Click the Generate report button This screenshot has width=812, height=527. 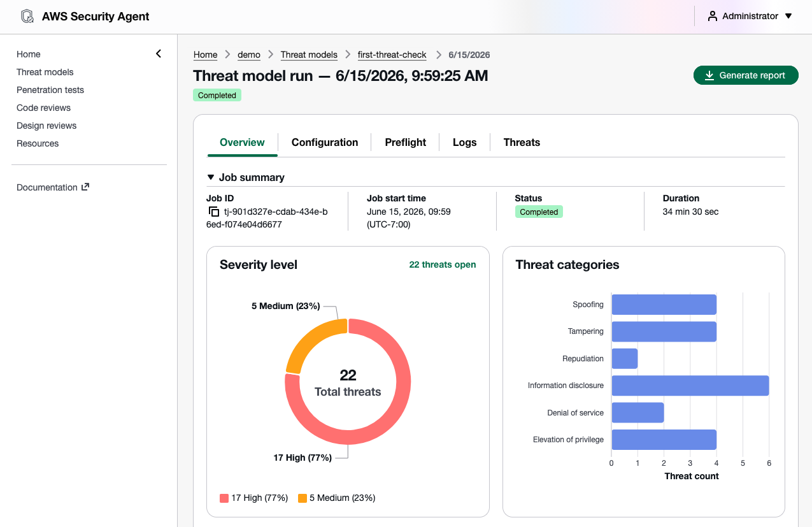coord(746,75)
